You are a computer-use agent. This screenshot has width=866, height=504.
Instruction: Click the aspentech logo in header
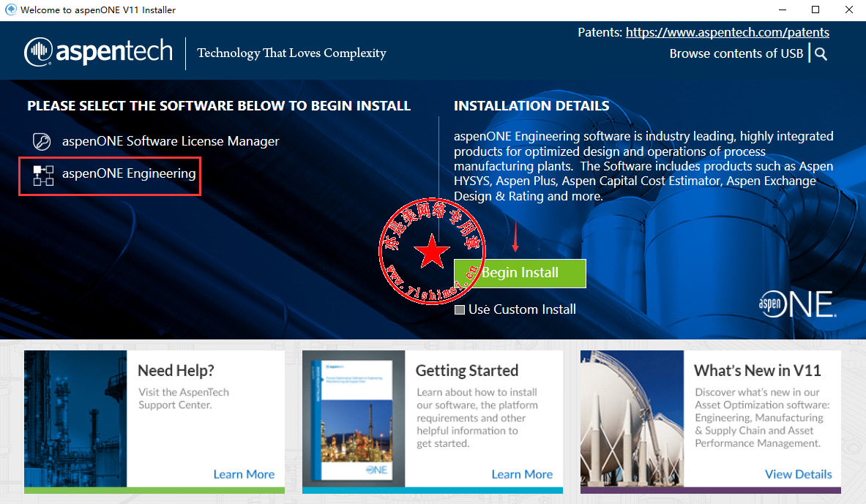coord(98,53)
